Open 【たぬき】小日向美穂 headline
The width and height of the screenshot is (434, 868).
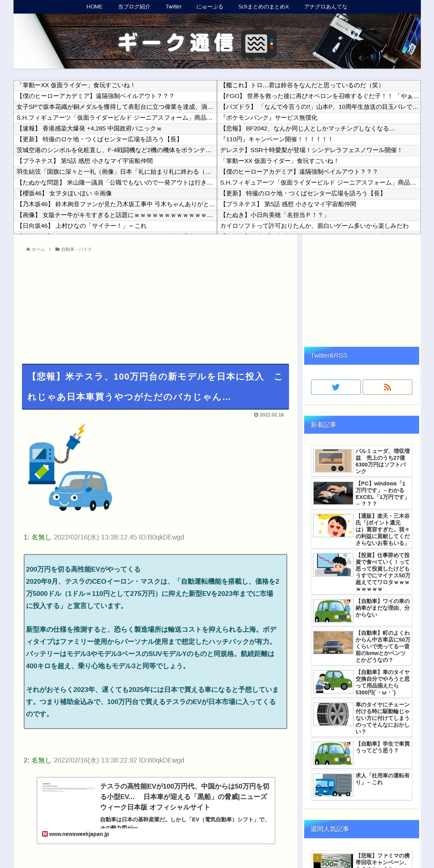tap(319, 215)
